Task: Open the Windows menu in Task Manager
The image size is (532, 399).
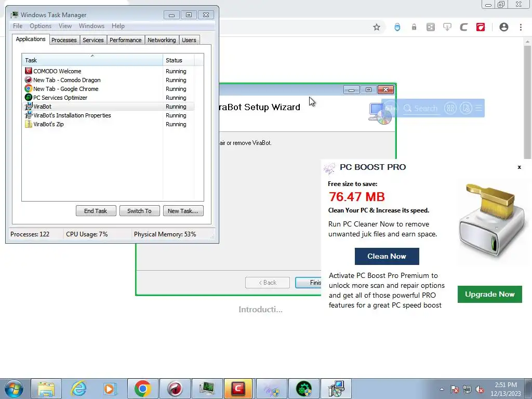Action: (x=91, y=26)
